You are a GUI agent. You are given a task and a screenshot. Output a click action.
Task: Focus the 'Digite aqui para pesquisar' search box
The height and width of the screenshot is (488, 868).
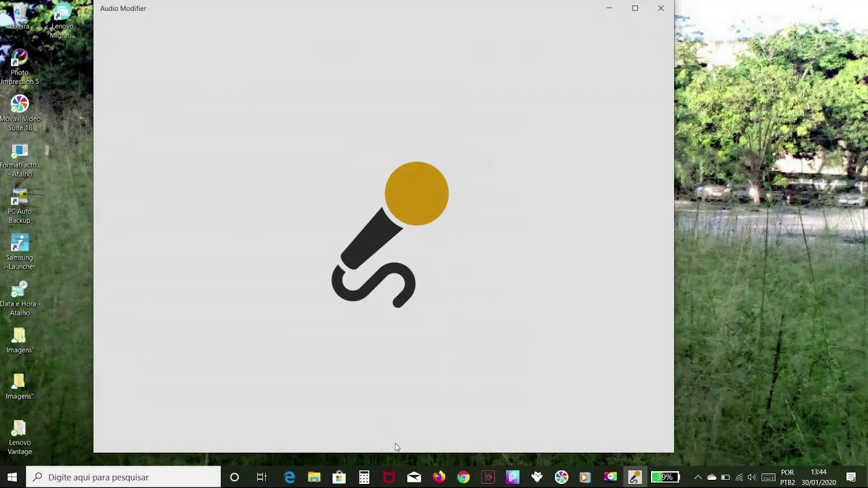tap(123, 477)
